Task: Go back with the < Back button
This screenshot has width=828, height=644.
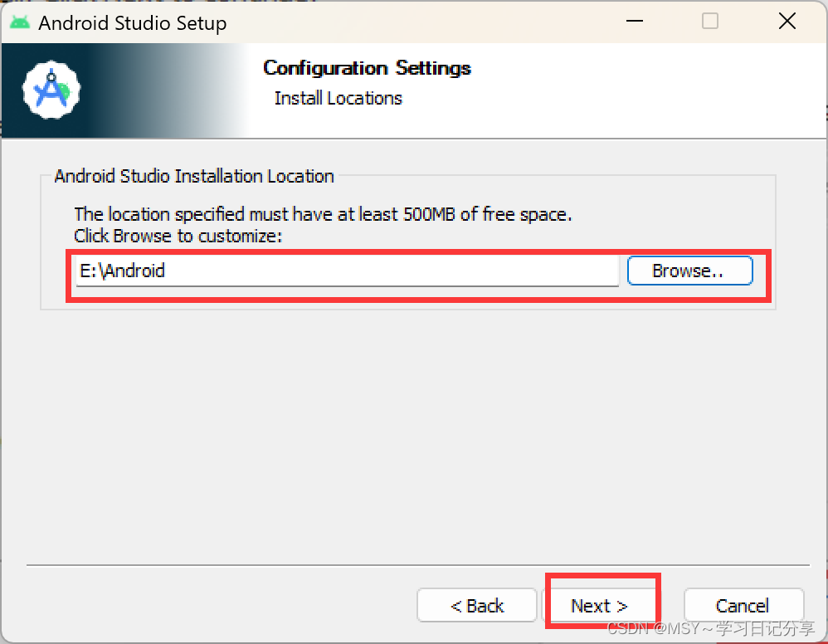Action: pyautogui.click(x=477, y=606)
